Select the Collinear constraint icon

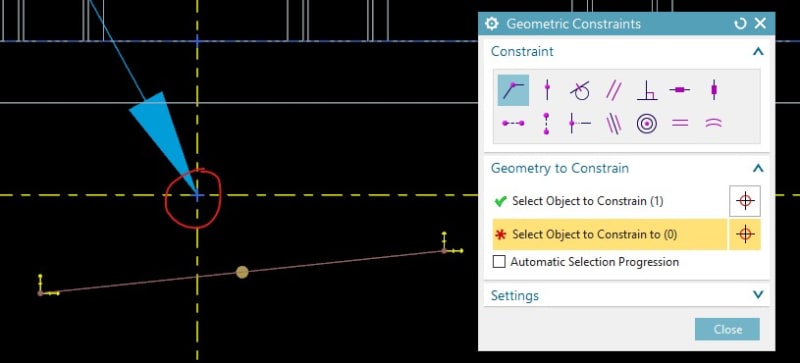tap(613, 124)
